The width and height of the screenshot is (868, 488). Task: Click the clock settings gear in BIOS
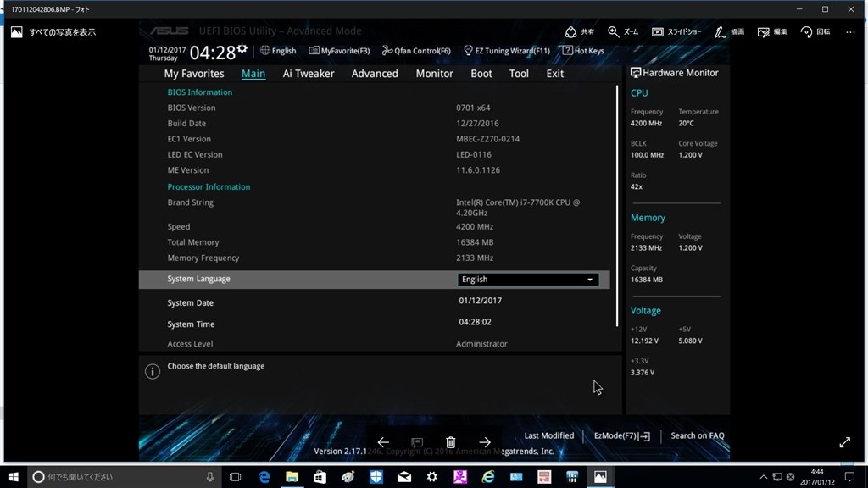pyautogui.click(x=242, y=48)
